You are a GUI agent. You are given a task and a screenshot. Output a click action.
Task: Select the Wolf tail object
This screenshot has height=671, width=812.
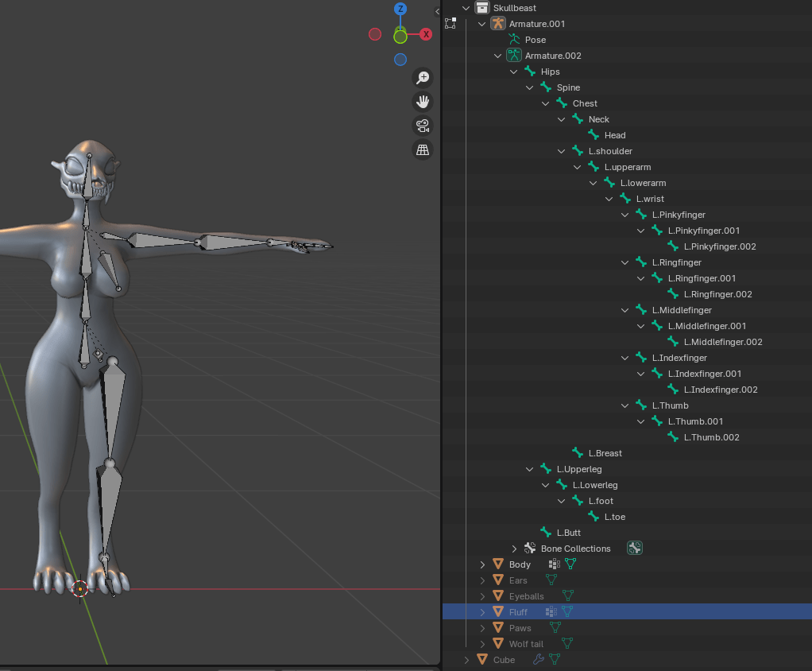pyautogui.click(x=526, y=644)
